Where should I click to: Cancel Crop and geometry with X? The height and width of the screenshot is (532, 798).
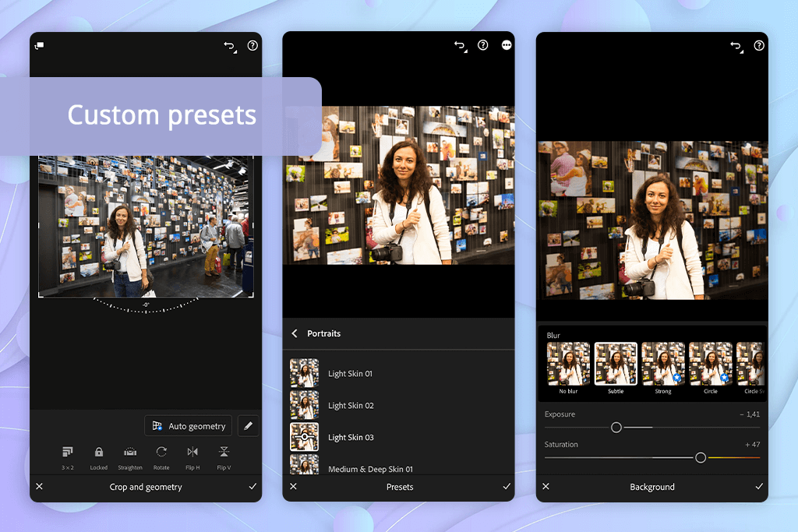pos(39,486)
